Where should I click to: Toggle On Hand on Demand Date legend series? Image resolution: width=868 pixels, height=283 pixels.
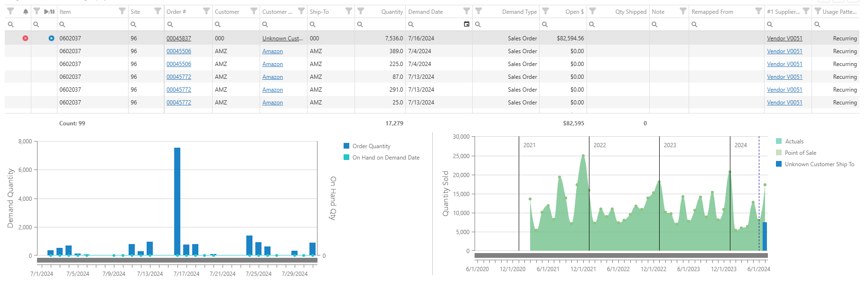coord(385,158)
